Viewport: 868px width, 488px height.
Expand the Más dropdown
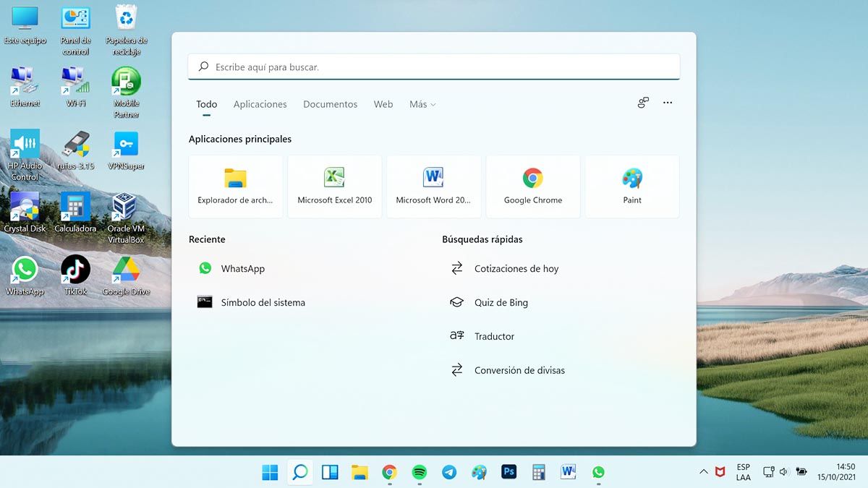click(422, 104)
